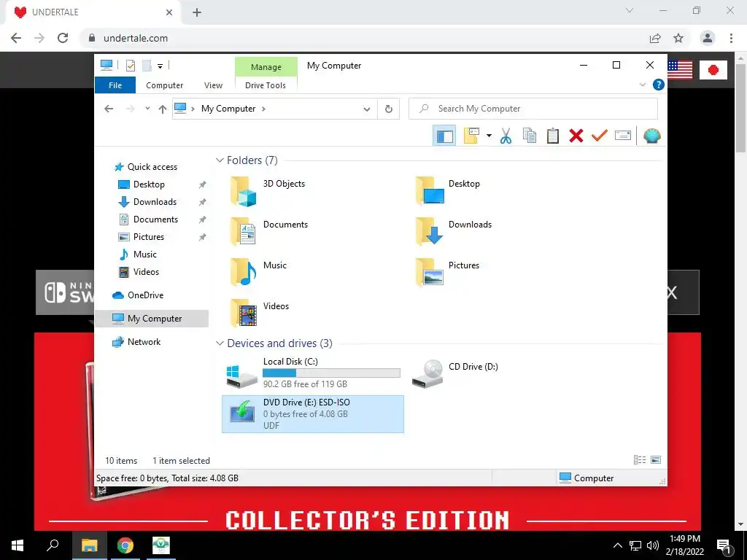Select DVD Drive (E:) ESD-ISO
Image resolution: width=747 pixels, height=560 pixels.
pos(312,414)
